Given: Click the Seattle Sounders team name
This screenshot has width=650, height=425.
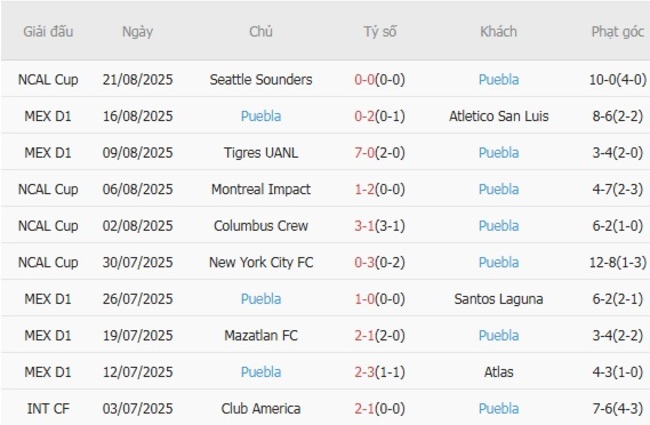Looking at the screenshot, I should 261,80.
